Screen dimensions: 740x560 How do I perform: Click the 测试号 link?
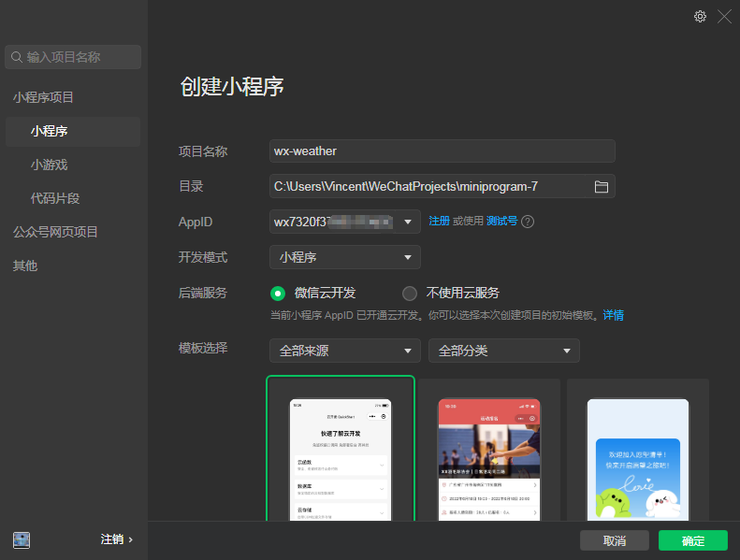[x=501, y=221]
